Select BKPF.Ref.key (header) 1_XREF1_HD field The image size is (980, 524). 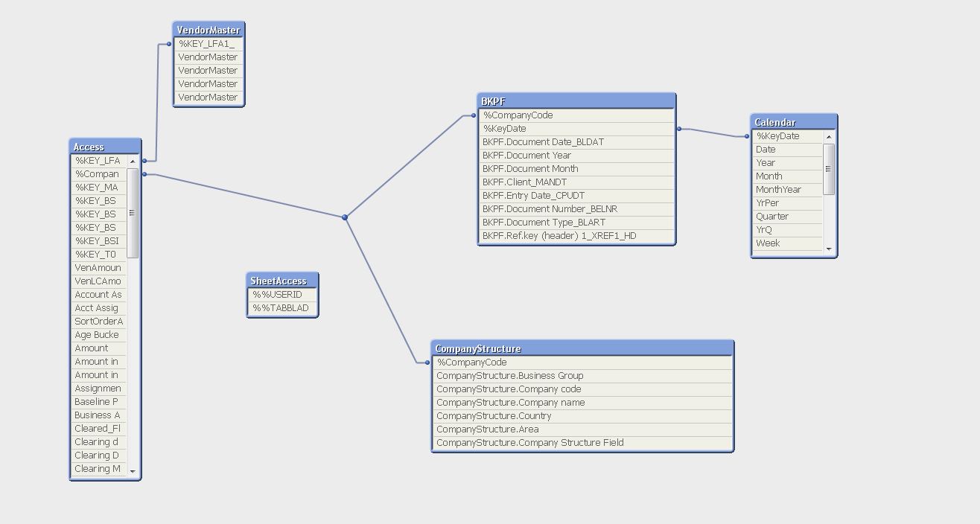[x=576, y=236]
